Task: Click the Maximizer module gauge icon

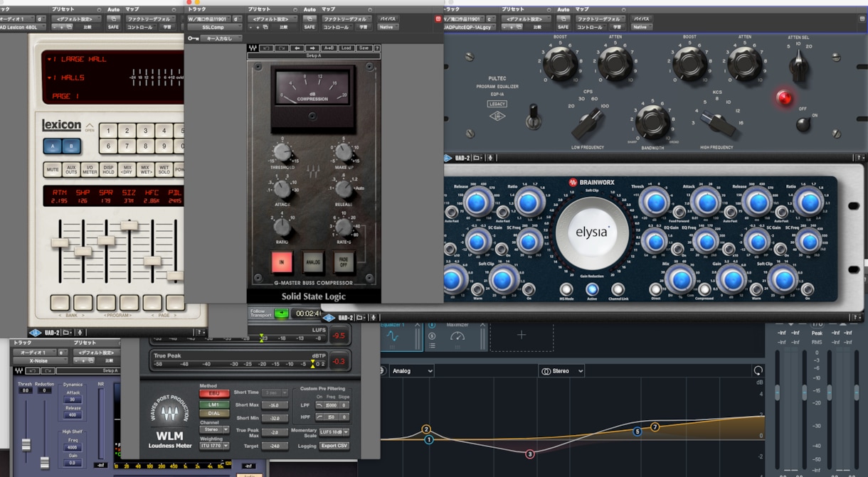Action: point(457,336)
